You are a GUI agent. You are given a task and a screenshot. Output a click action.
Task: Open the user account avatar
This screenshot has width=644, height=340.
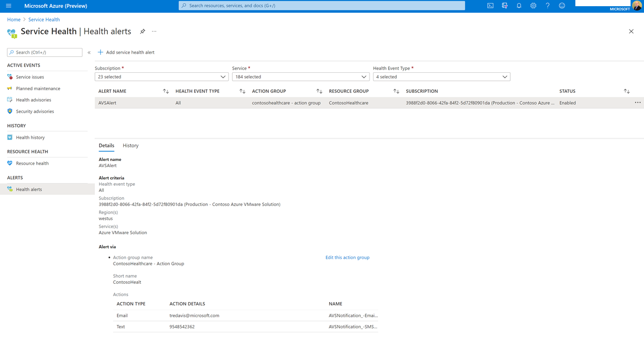tap(637, 6)
